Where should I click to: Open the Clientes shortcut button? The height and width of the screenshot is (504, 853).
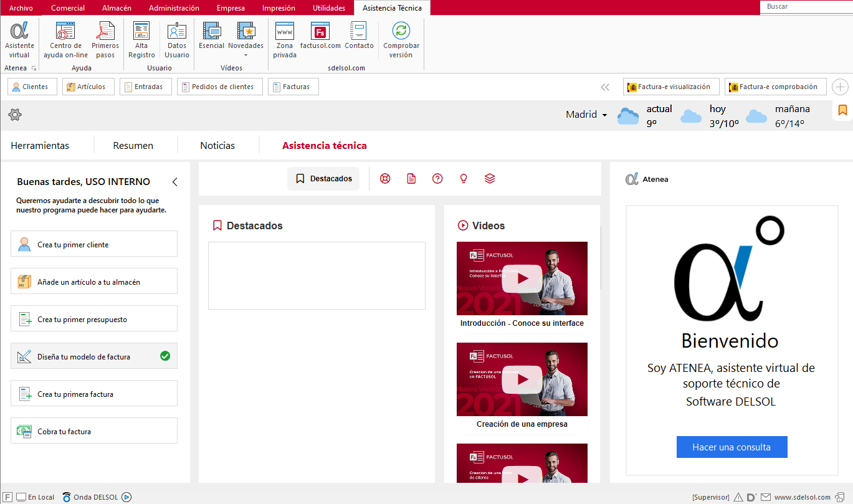tap(32, 87)
